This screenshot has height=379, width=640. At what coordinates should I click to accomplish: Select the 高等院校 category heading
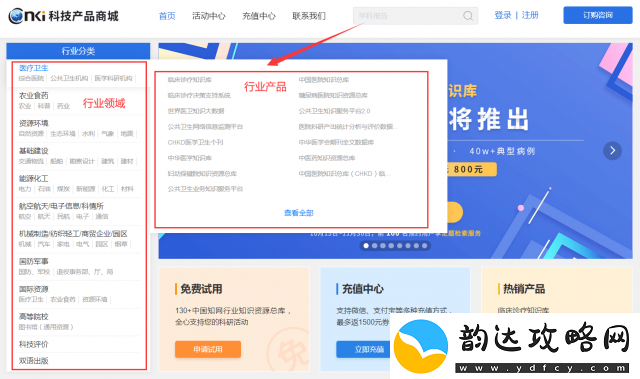[x=33, y=317]
